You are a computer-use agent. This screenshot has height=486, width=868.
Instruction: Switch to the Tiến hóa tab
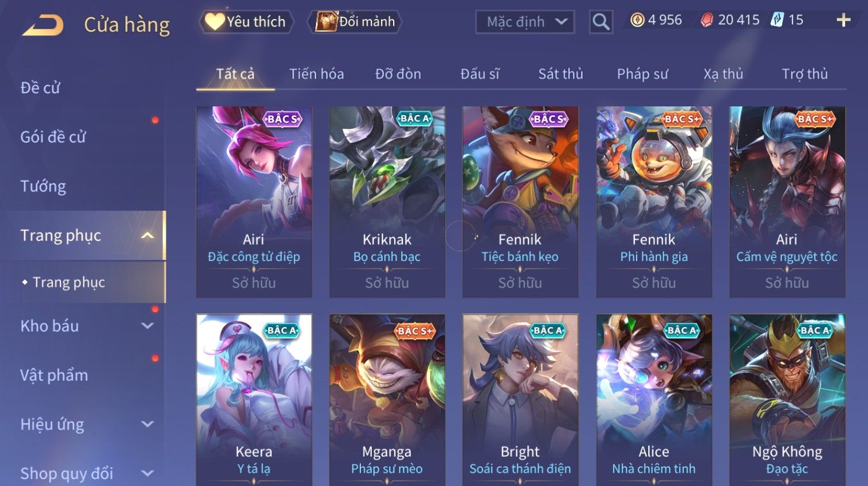[317, 74]
